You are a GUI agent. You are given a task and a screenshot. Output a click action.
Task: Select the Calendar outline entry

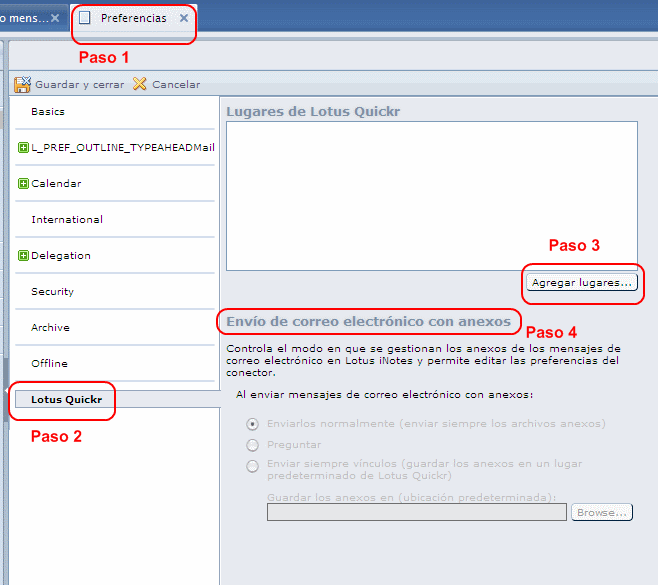[56, 183]
